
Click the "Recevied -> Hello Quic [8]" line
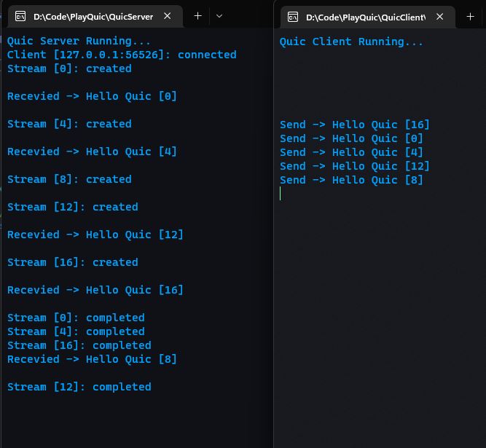point(92,359)
